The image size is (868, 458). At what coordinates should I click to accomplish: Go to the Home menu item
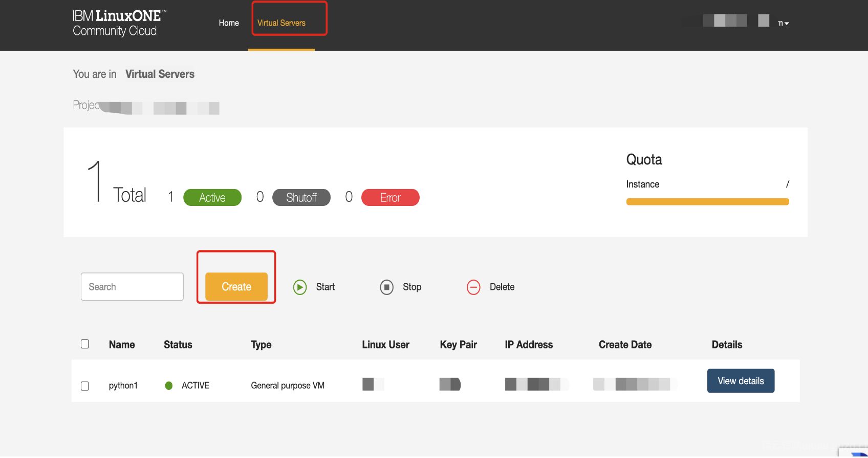229,23
